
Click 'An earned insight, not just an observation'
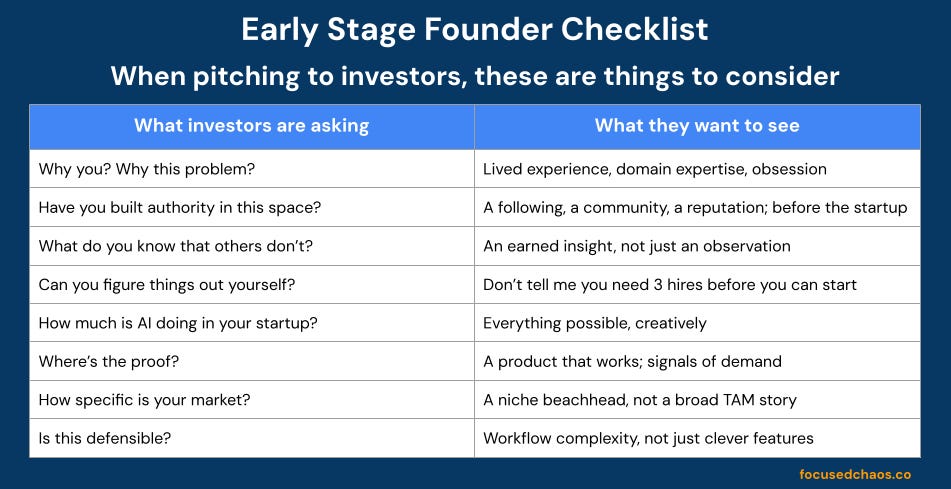pyautogui.click(x=697, y=246)
